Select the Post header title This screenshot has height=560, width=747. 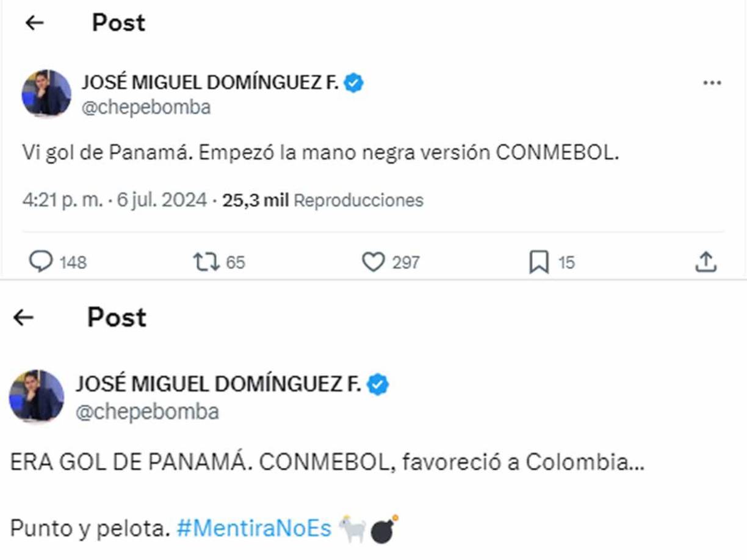[118, 22]
